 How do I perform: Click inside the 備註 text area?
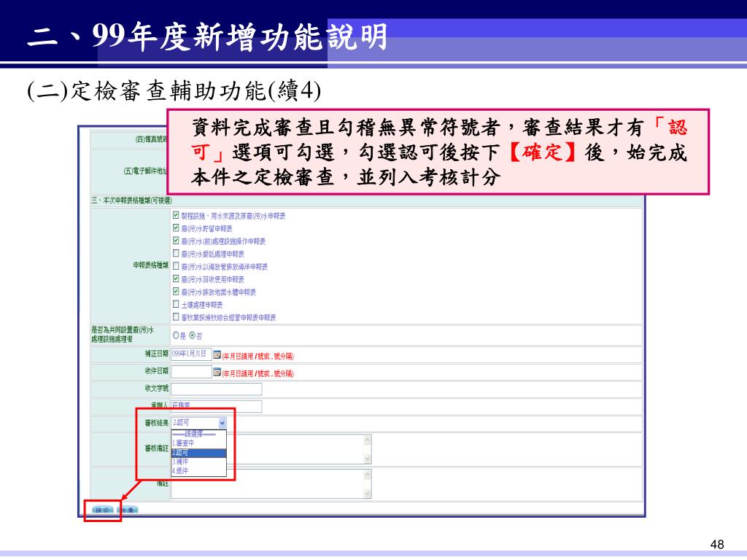(271, 484)
